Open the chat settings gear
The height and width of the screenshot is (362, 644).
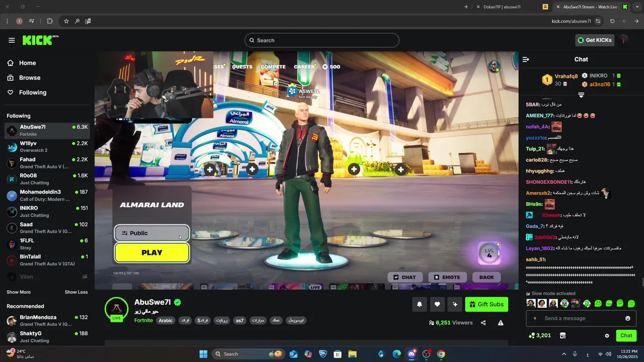pos(607,335)
